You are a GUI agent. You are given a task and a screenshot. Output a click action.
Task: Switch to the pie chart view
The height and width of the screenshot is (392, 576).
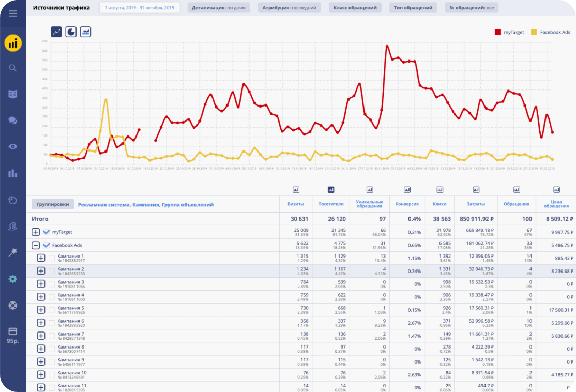(70, 32)
